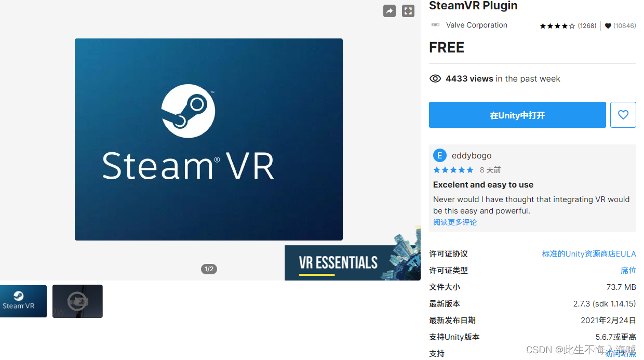The width and height of the screenshot is (644, 360).
Task: Click the eddybogo reviewer avatar
Action: pos(440,155)
